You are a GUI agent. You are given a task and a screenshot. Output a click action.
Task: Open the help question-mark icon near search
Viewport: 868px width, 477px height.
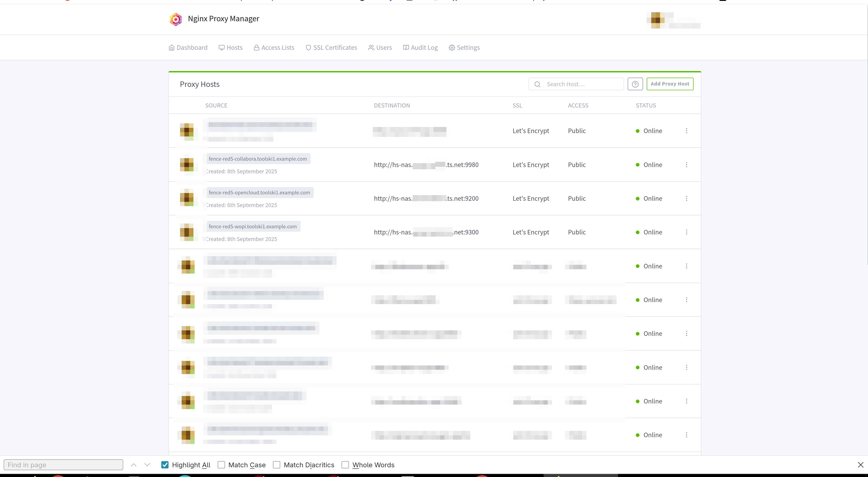635,84
